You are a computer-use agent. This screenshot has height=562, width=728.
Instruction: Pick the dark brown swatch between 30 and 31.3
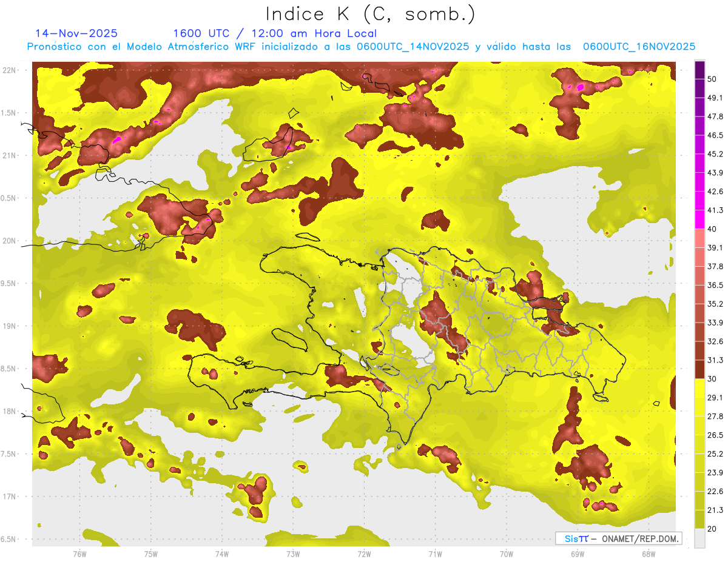pyautogui.click(x=699, y=370)
